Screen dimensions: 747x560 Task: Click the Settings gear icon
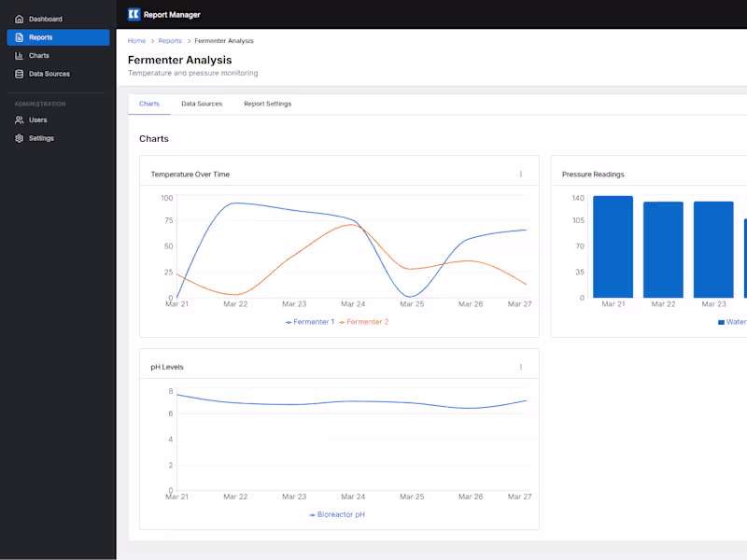[19, 138]
